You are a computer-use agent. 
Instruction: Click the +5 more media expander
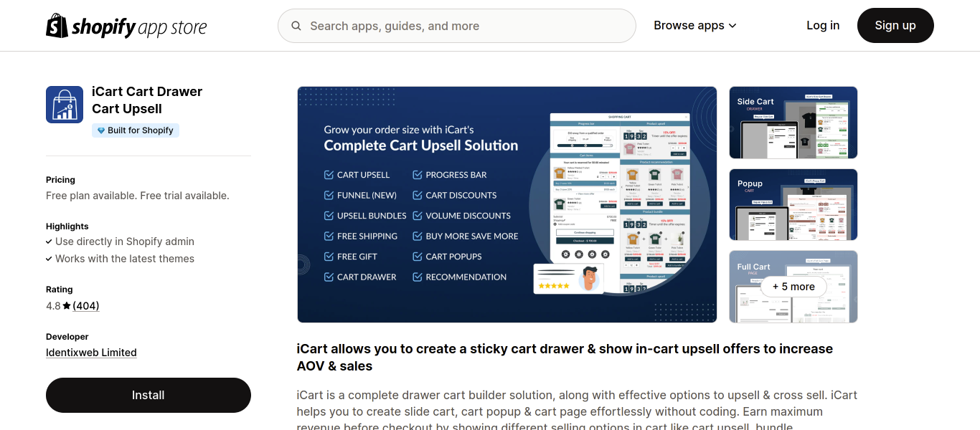click(x=793, y=286)
